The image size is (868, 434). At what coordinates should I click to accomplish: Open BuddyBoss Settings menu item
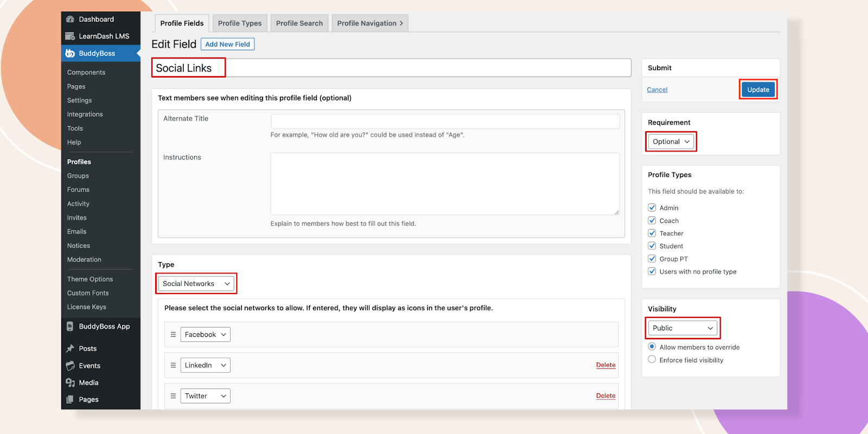click(x=79, y=100)
